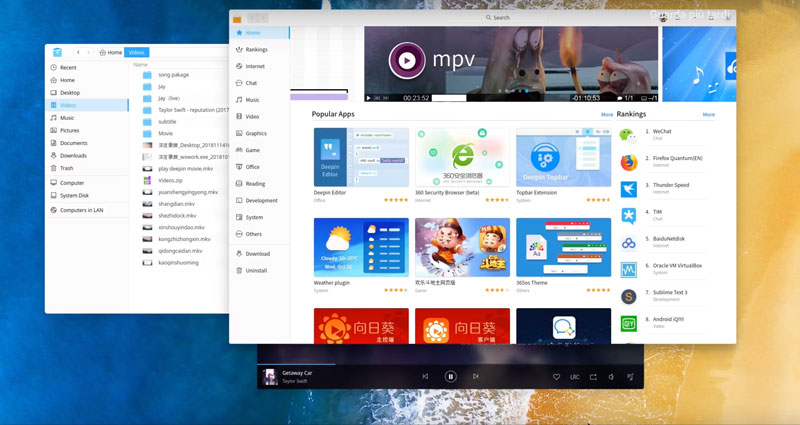800x425 pixels.
Task: Open the playlist icon in the music player
Action: click(630, 377)
